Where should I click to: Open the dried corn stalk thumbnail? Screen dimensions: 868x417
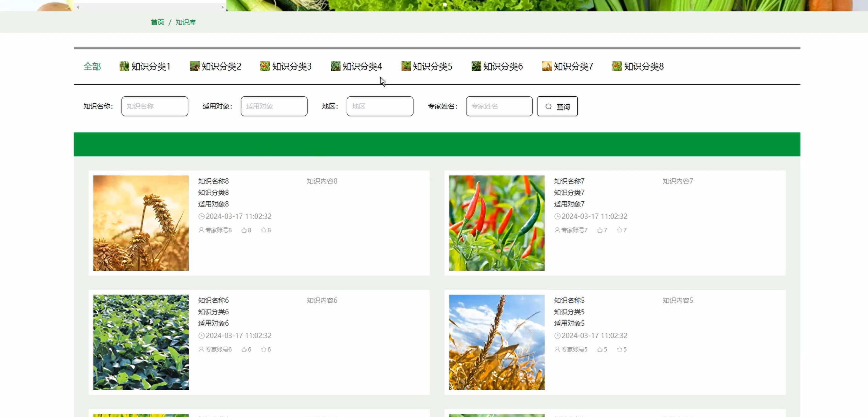pos(497,343)
